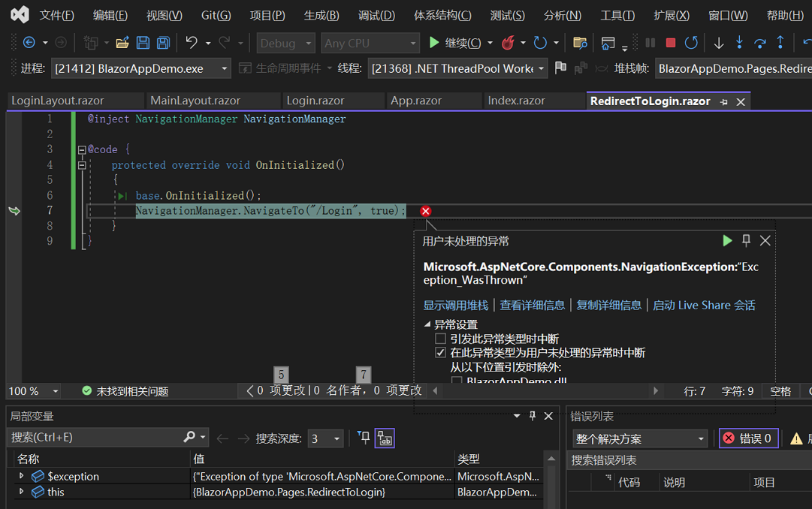The image size is (812, 509).
Task: Expand the $exception variable in 局部变量
Action: pos(21,476)
